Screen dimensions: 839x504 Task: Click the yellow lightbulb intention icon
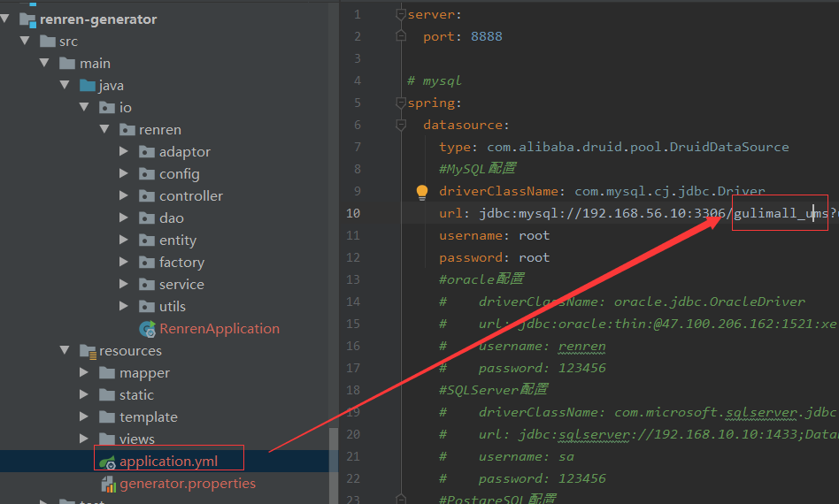pos(421,192)
